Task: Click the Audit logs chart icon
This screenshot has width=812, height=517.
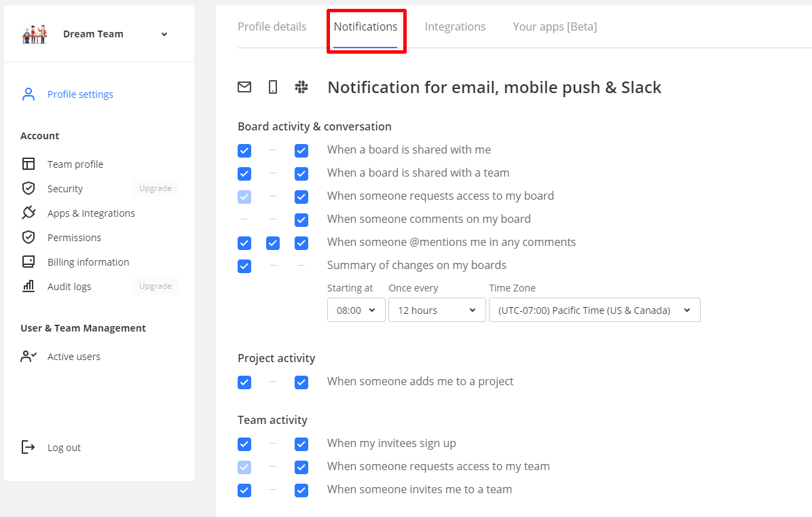Action: pyautogui.click(x=29, y=286)
